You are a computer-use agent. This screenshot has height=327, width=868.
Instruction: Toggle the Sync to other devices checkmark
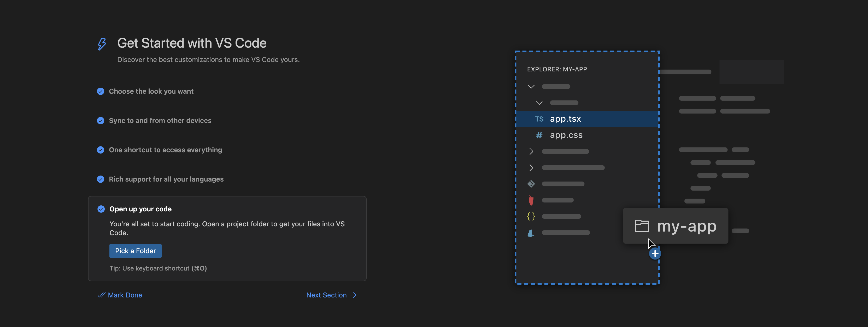click(x=101, y=121)
